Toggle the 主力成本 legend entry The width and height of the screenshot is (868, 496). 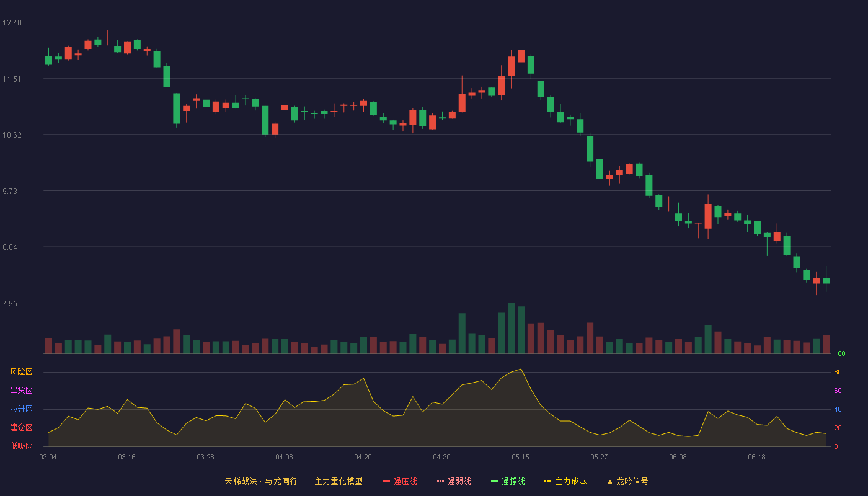565,481
